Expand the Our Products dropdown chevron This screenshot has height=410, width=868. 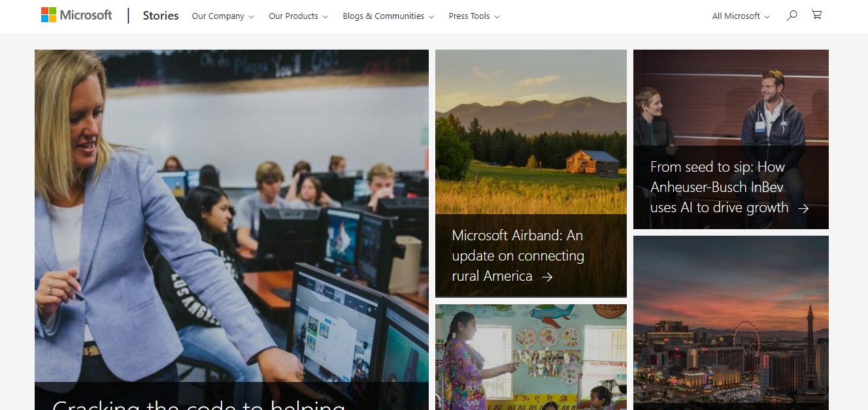(325, 17)
